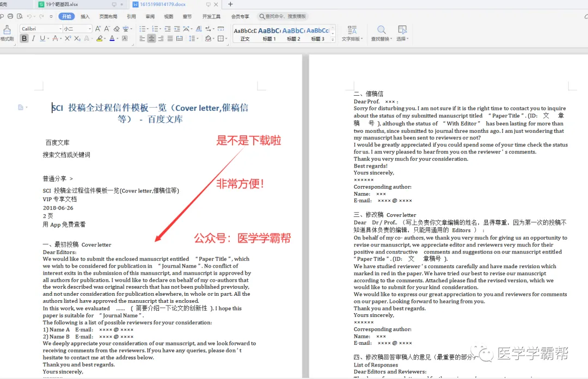Switch to the Home (开始) tab
The width and height of the screenshot is (588, 379).
66,16
